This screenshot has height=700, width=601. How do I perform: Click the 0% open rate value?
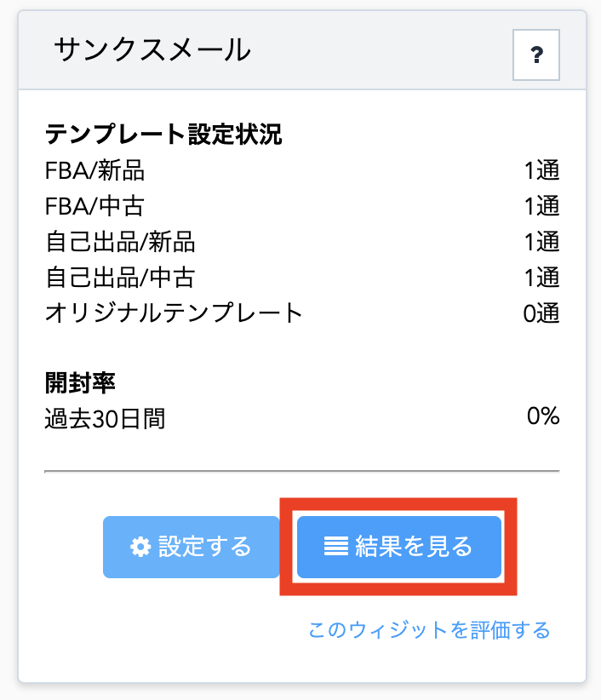point(543,416)
